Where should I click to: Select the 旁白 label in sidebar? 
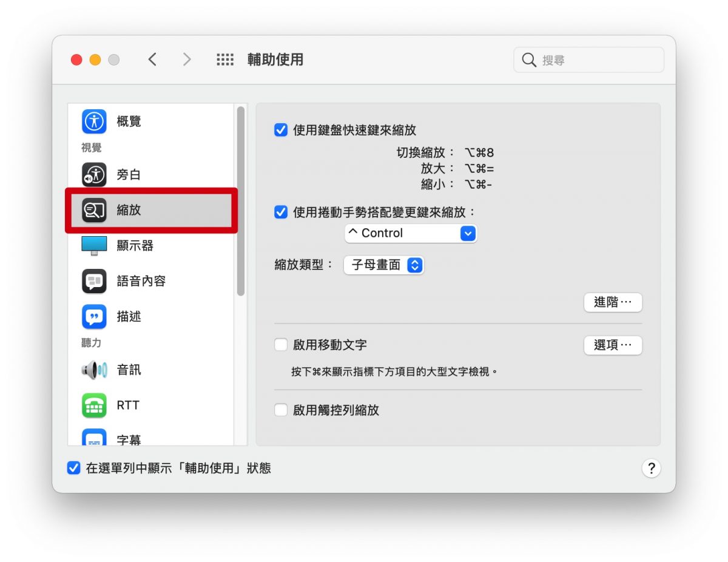129,175
